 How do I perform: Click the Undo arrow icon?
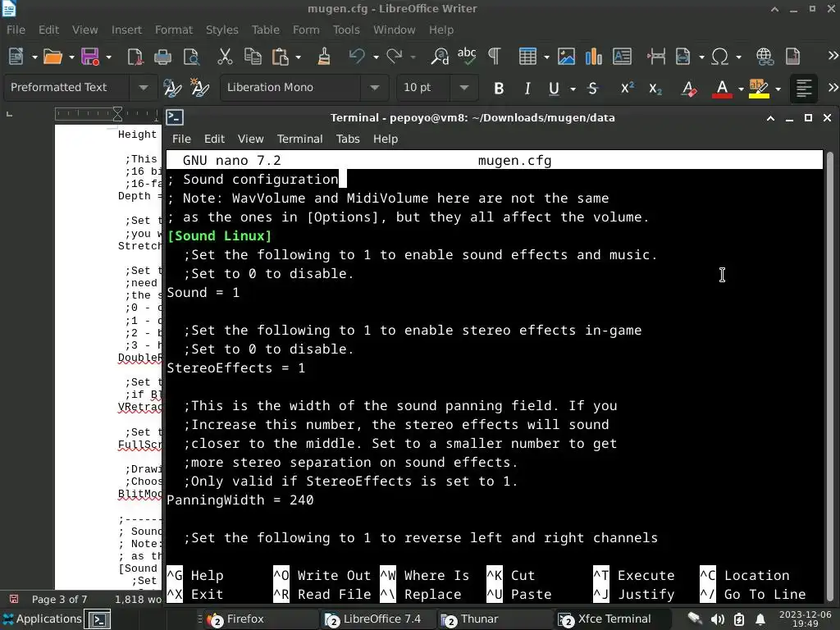click(357, 57)
